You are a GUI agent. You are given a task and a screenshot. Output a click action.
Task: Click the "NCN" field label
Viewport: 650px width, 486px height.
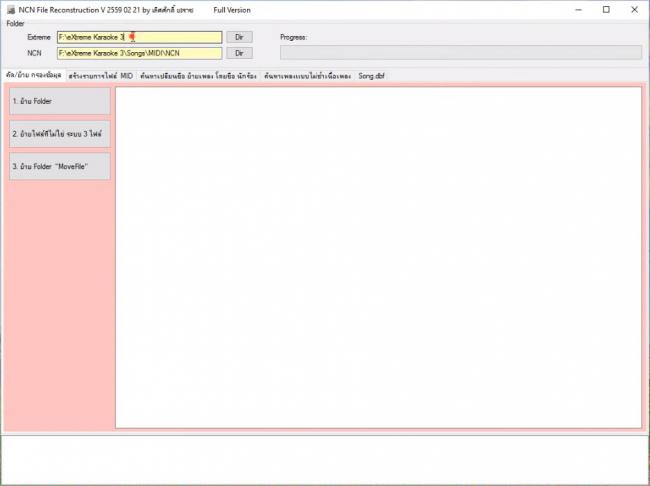point(34,53)
